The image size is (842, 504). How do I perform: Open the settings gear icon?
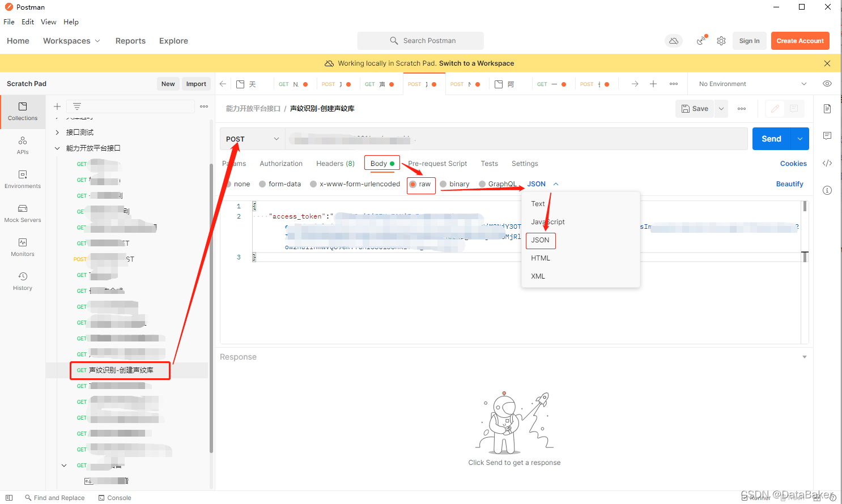click(721, 41)
